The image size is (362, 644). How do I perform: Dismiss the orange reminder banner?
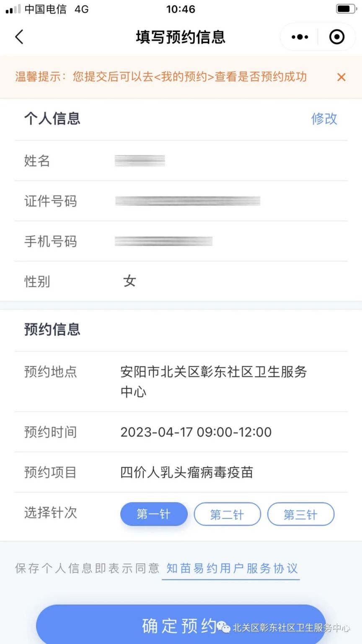click(x=341, y=77)
